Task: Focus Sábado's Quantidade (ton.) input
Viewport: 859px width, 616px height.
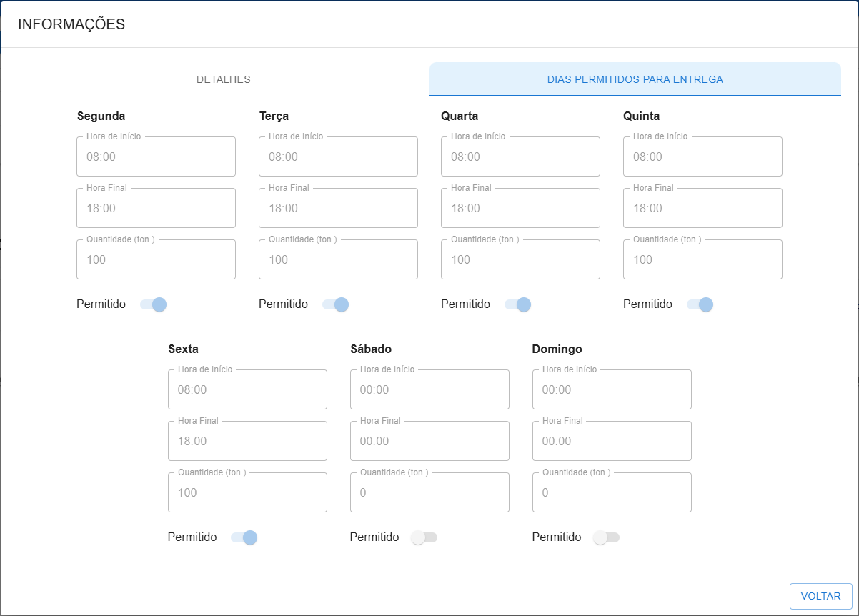Action: (429, 492)
